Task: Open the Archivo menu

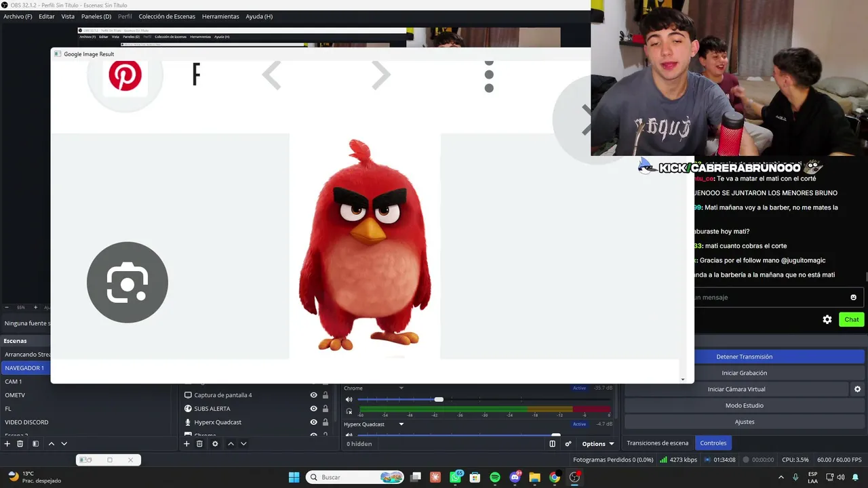Action: [x=18, y=16]
